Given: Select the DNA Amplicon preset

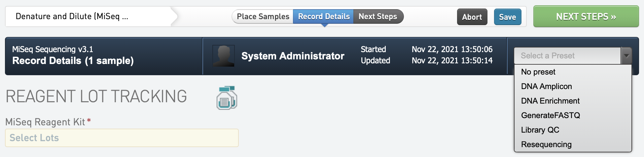Looking at the screenshot, I should click(x=547, y=86).
